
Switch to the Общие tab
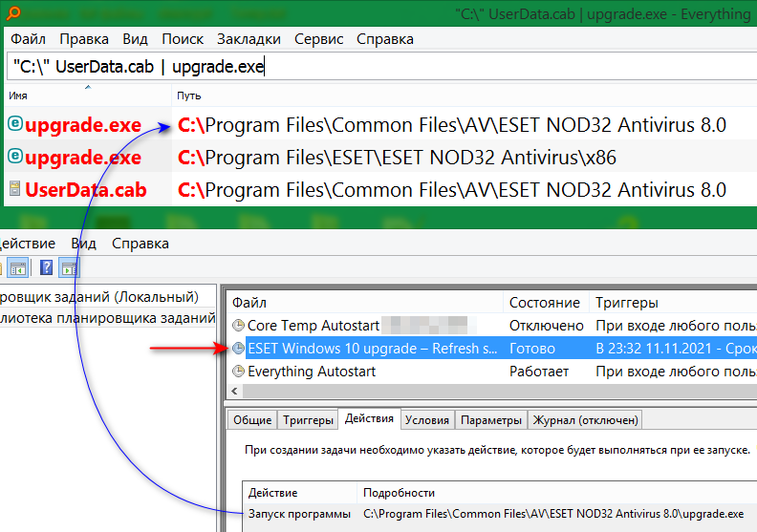[252, 420]
